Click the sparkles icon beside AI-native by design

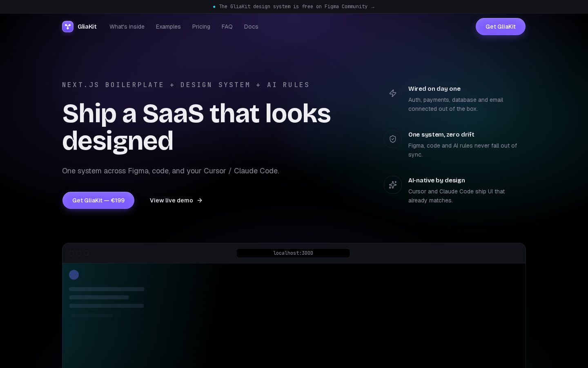[x=393, y=185]
